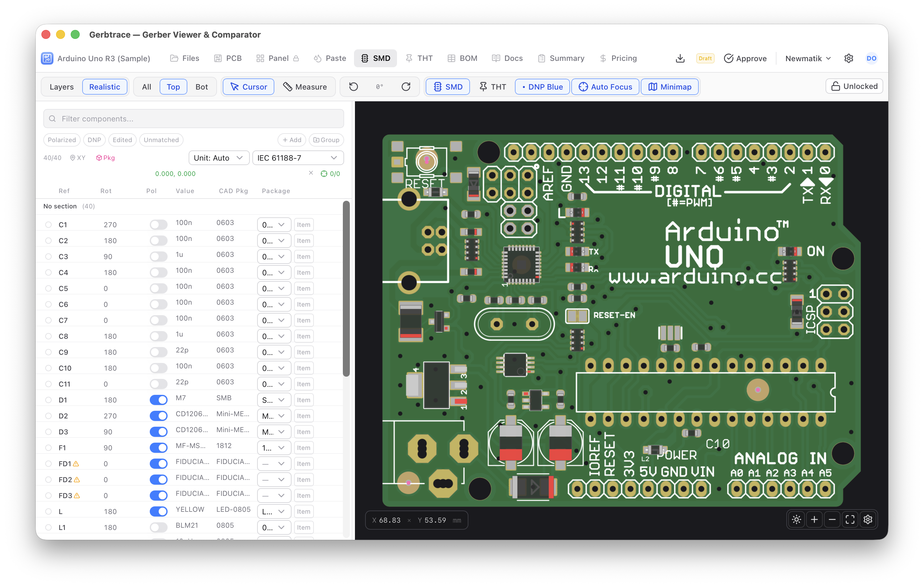The height and width of the screenshot is (587, 924).
Task: Filter list by Polarized chip
Action: pos(62,140)
